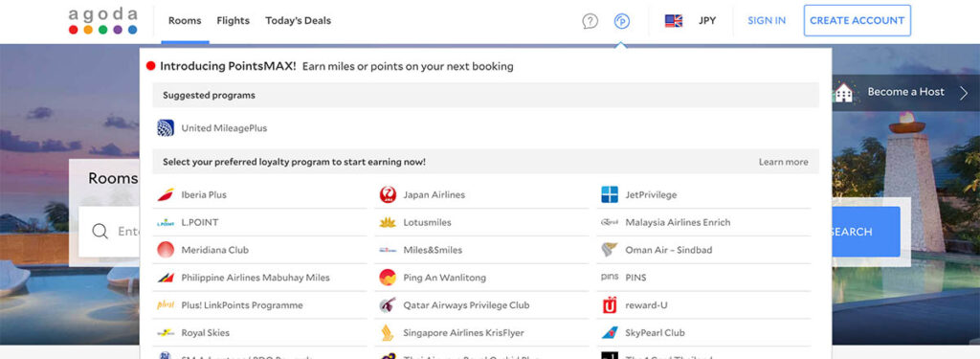This screenshot has width=980, height=359.
Task: Select the L.POINT program name
Action: pos(199,223)
